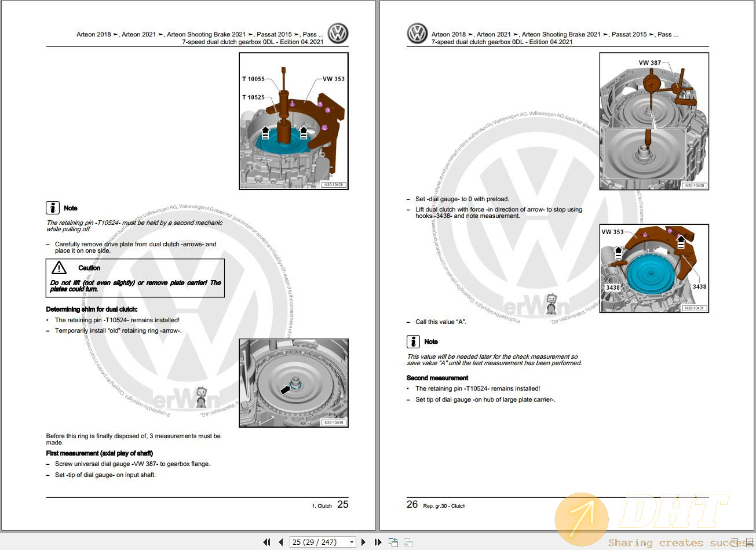Click 'Set -tip of dial gauge- on input shaft.'
This screenshot has width=756, height=550.
coord(105,475)
